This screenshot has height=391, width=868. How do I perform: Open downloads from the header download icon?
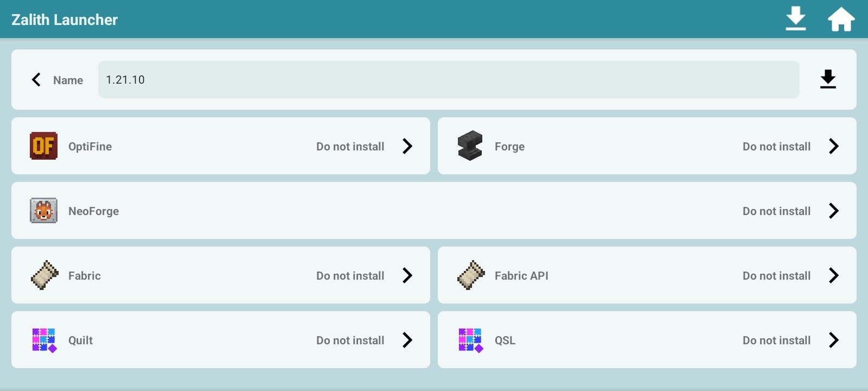[x=795, y=19]
